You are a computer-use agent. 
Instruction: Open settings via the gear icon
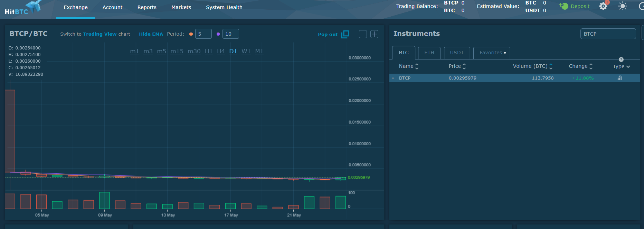[603, 6]
